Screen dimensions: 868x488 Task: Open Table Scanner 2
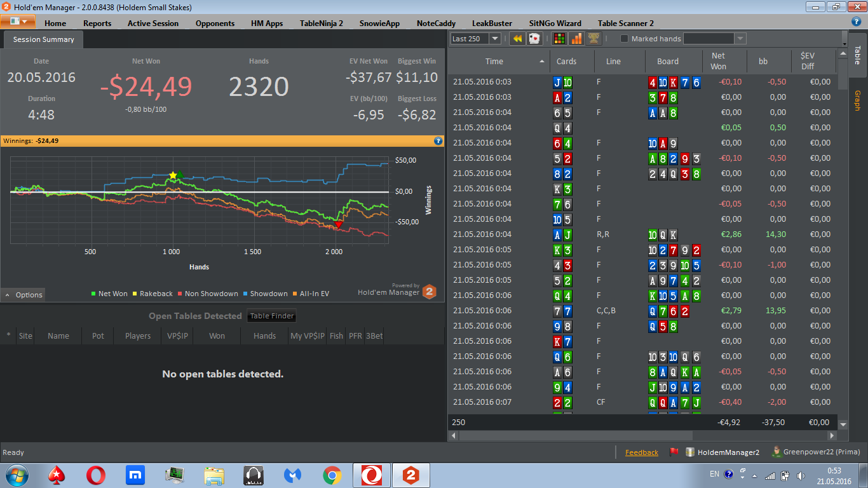626,23
